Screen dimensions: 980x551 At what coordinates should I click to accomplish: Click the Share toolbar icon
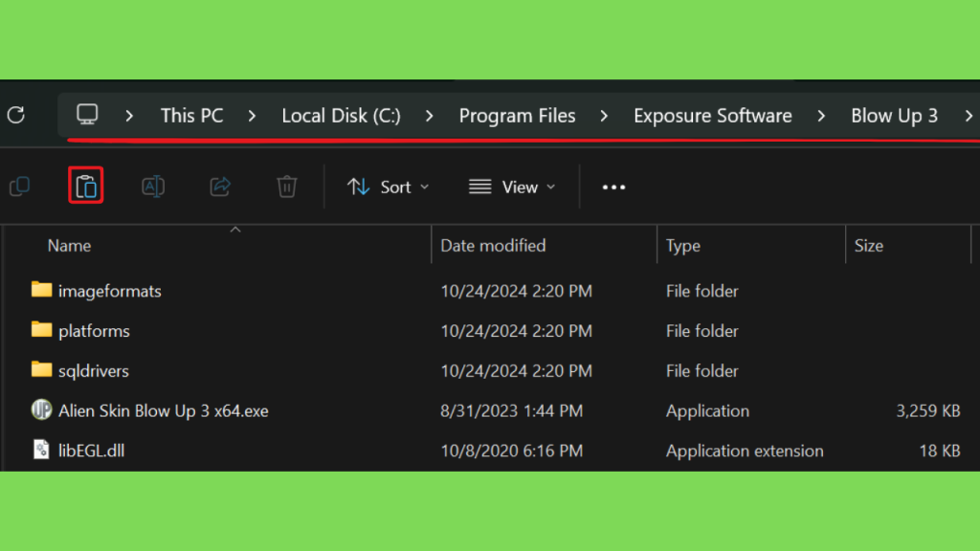[220, 187]
